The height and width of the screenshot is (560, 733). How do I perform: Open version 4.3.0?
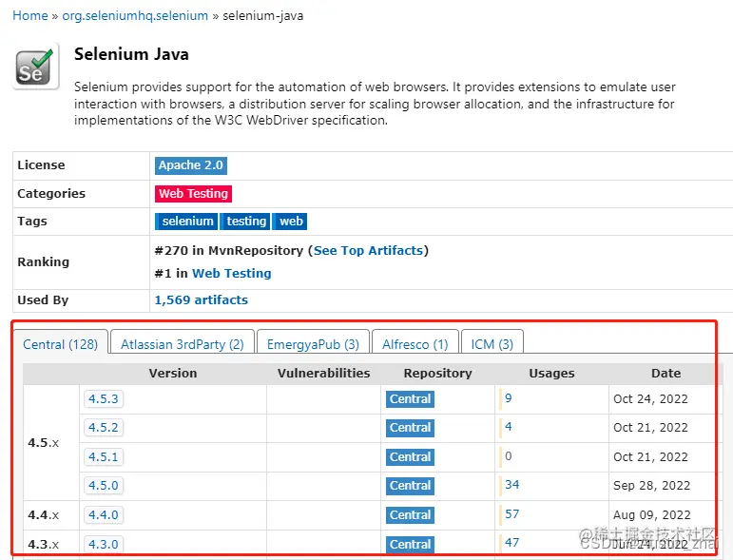coord(104,544)
